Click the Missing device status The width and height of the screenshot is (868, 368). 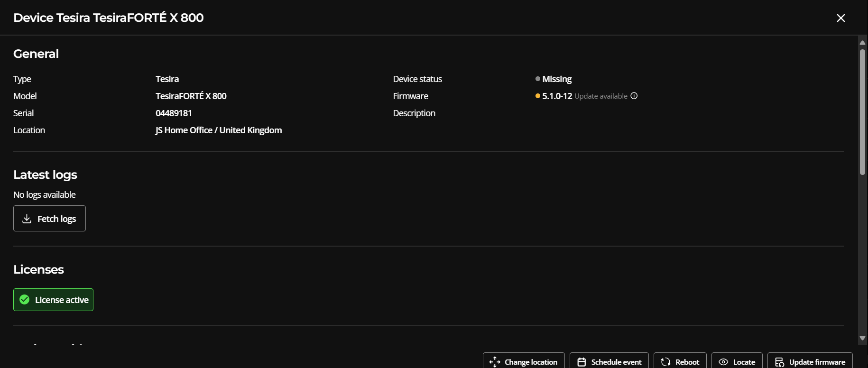click(557, 79)
